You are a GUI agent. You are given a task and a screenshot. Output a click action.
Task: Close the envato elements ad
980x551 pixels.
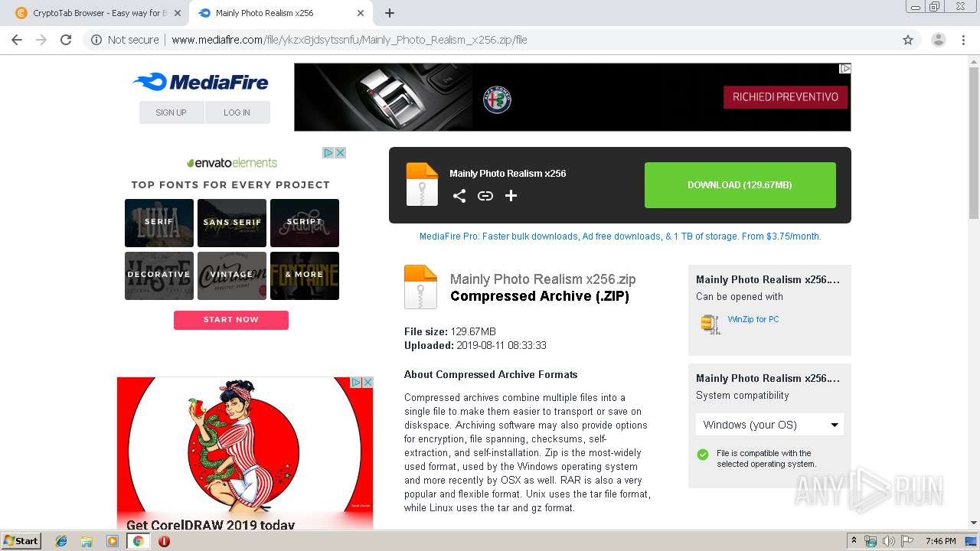coord(340,152)
